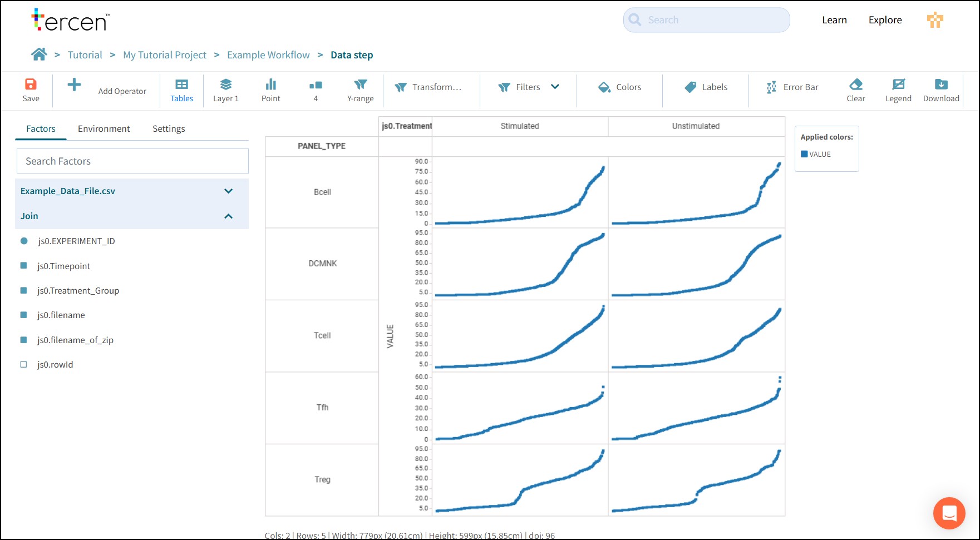
Task: Select the js0.Treatment_Group square factor icon
Action: click(23, 290)
